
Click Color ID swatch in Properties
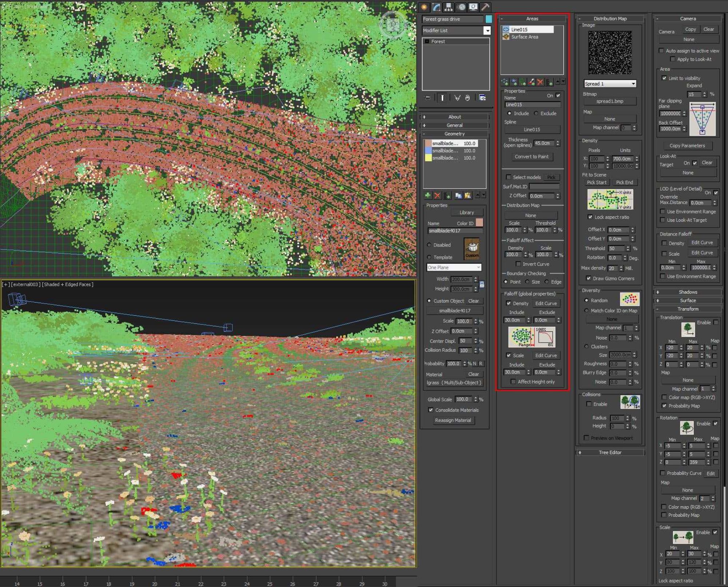(x=479, y=222)
